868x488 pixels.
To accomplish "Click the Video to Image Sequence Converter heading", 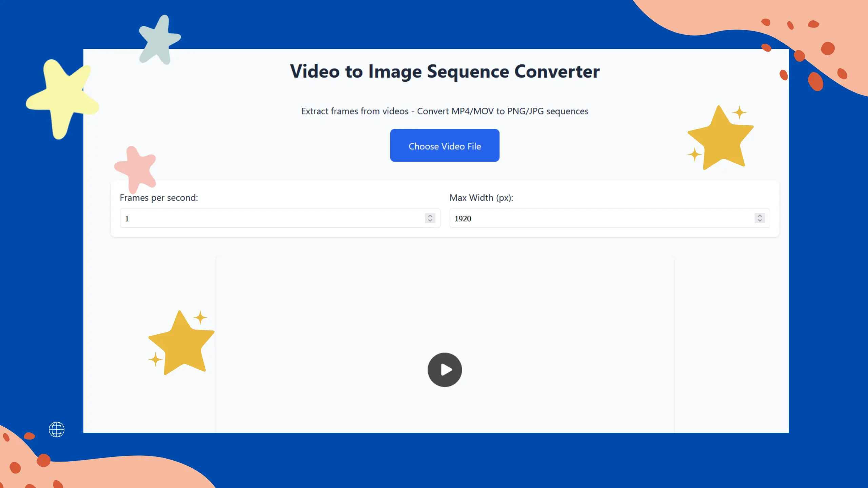I will coord(445,72).
